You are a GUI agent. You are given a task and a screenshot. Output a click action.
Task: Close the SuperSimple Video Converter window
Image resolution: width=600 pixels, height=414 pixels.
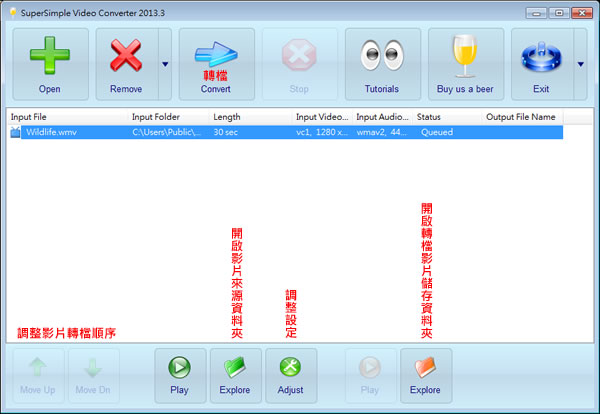pyautogui.click(x=582, y=13)
